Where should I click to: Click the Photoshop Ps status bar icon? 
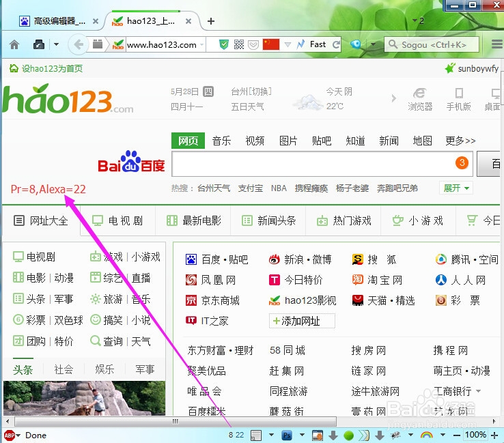pyautogui.click(x=287, y=435)
